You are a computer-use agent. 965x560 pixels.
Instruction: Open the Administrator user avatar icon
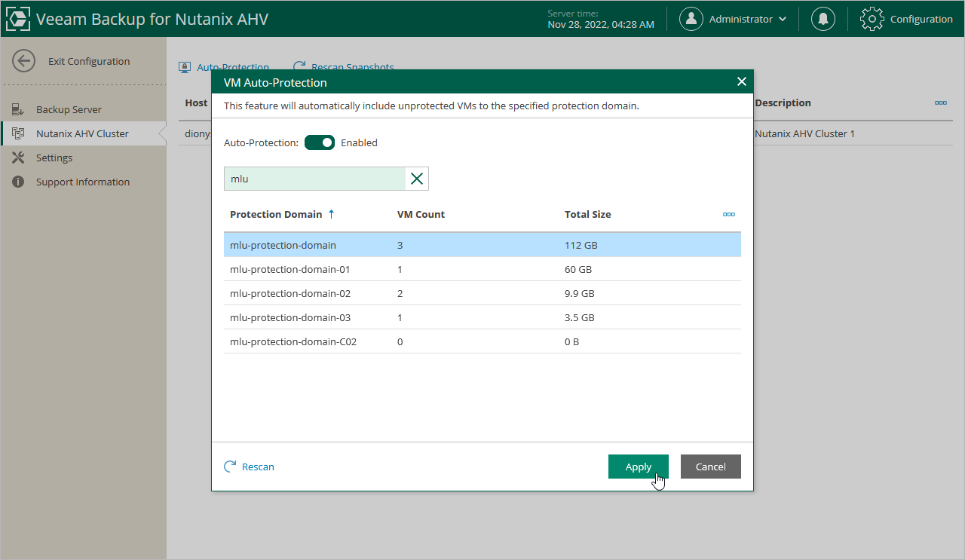point(691,19)
